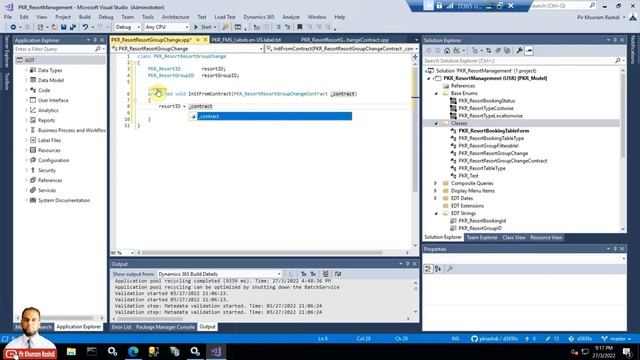The height and width of the screenshot is (360, 640).
Task: Open the Tools menu
Action: (148, 17)
